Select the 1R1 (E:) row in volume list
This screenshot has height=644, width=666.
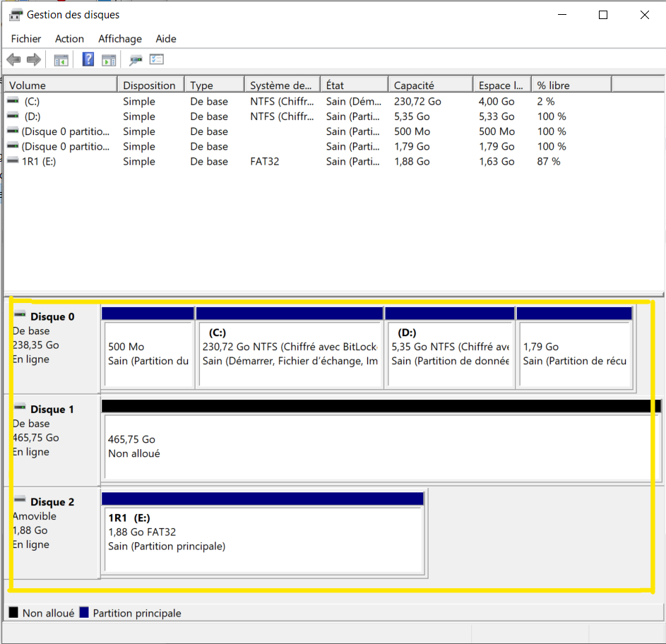(x=39, y=162)
